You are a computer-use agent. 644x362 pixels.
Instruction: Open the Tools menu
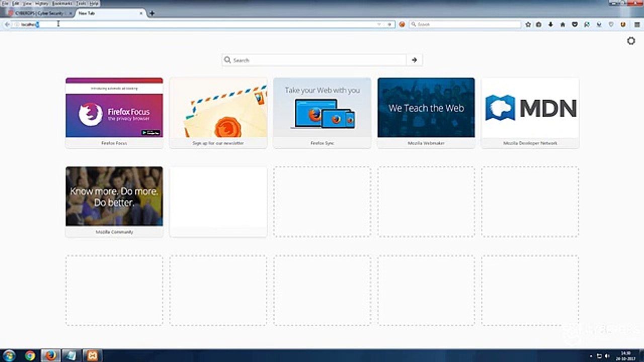pos(81,4)
